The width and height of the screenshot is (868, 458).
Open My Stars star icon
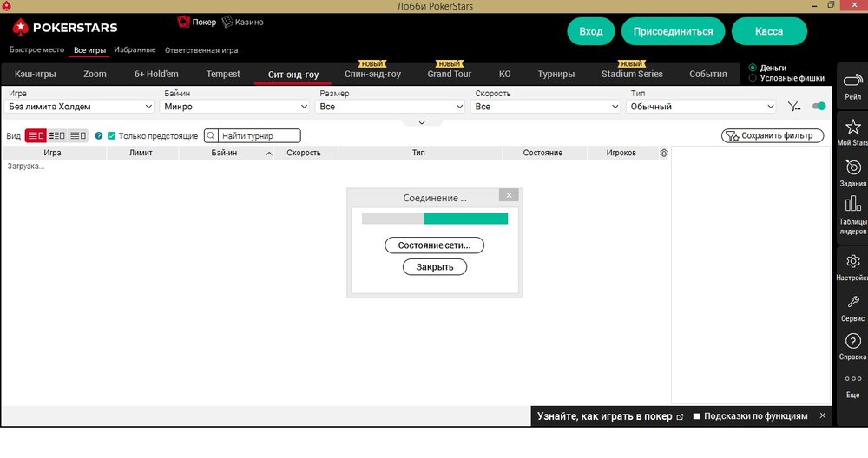[852, 127]
